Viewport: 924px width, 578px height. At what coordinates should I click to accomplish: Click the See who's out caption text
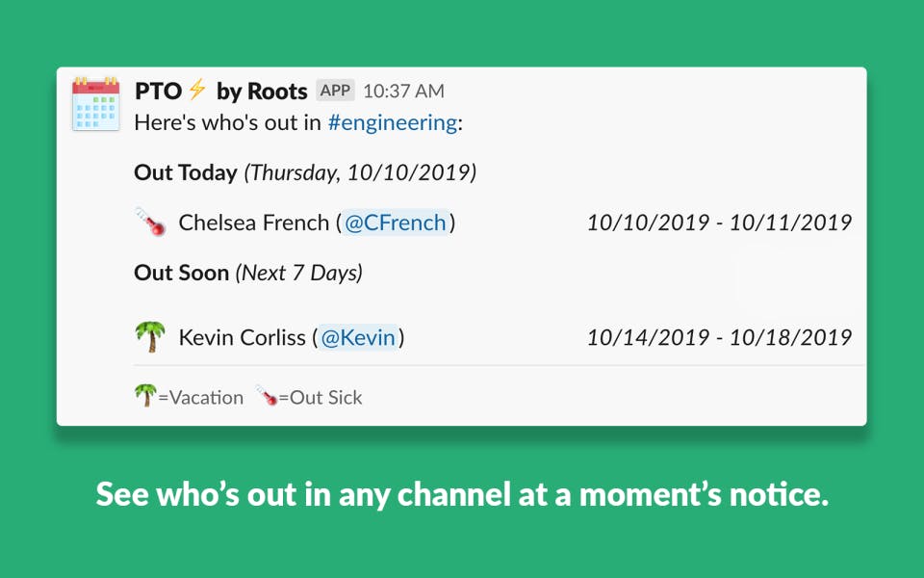pyautogui.click(x=462, y=495)
